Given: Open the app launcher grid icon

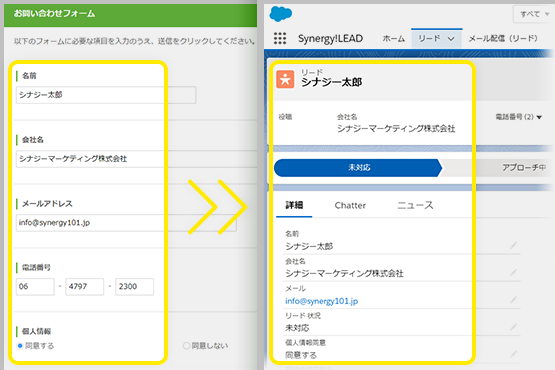Looking at the screenshot, I should [x=280, y=38].
